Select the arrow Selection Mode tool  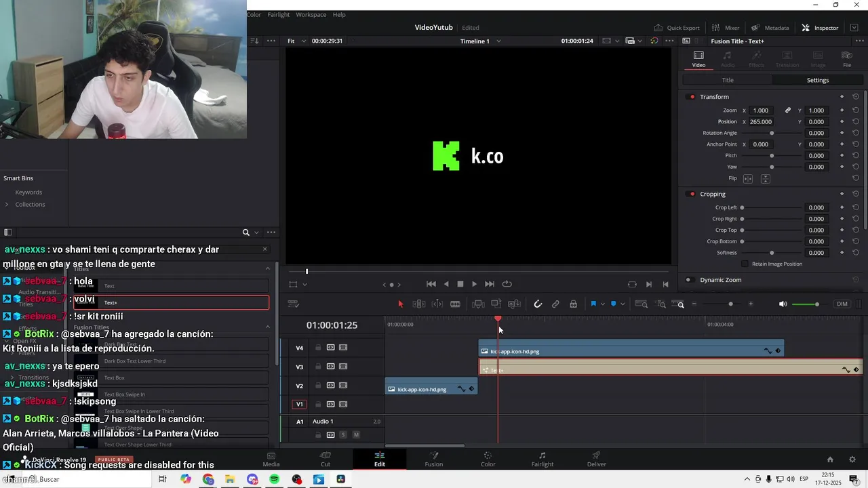[400, 304]
